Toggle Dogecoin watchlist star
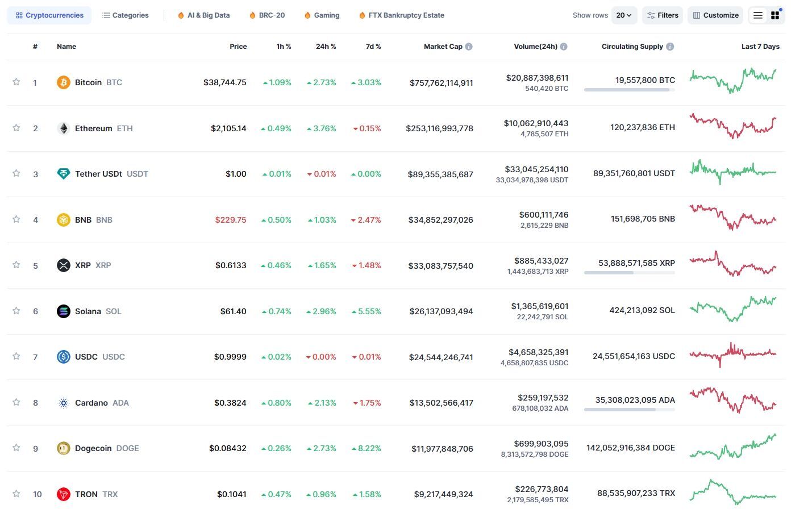This screenshot has height=513, width=812. click(x=16, y=448)
